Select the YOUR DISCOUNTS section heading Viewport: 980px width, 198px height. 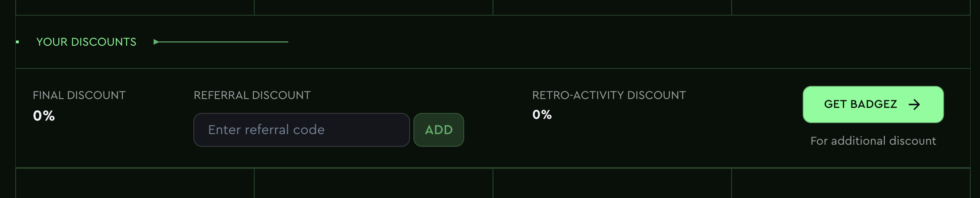pyautogui.click(x=86, y=42)
